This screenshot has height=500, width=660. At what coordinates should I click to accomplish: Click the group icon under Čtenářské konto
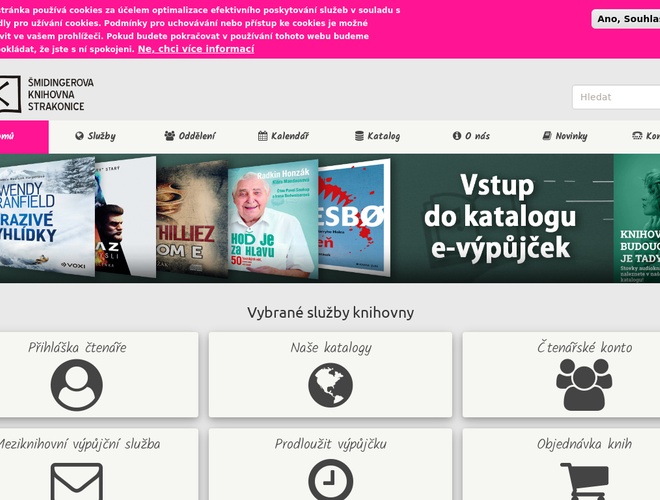click(584, 385)
